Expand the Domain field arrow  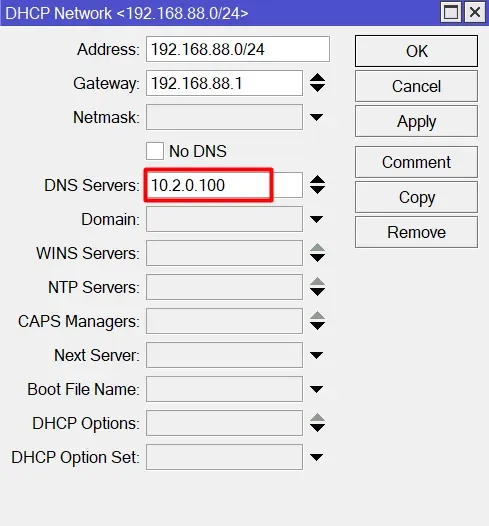pos(317,219)
